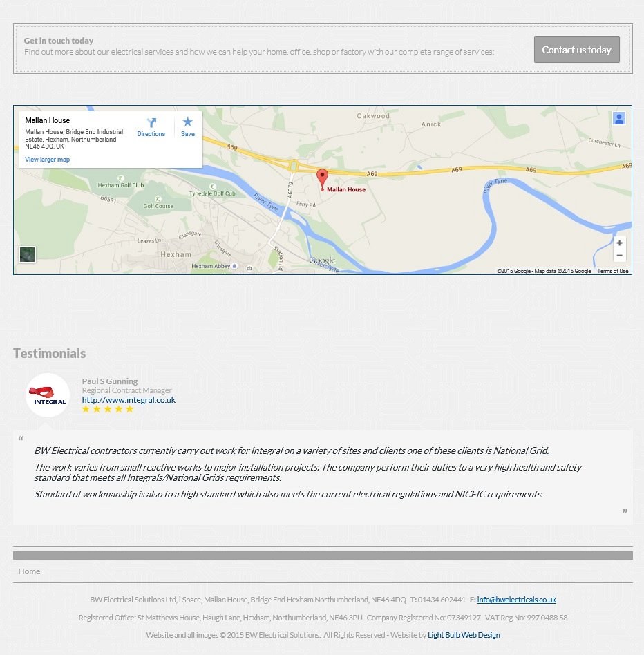Click the Integral logo testimonial image

(47, 395)
